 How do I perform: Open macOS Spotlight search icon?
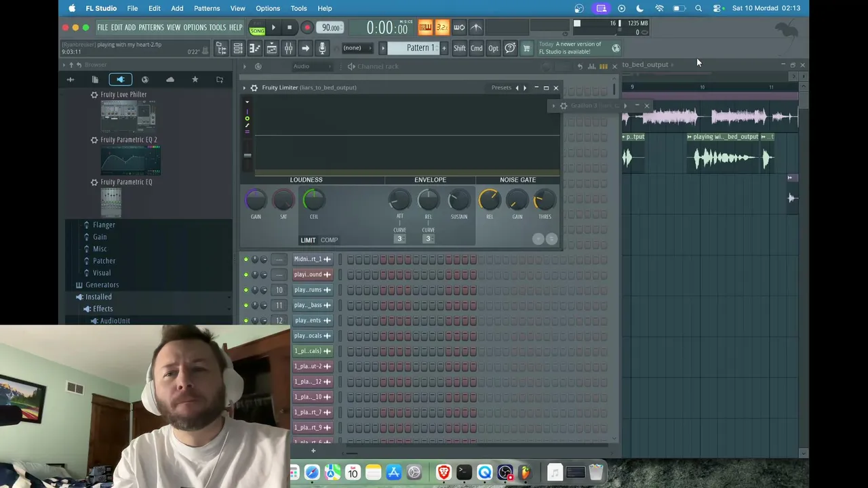[698, 8]
